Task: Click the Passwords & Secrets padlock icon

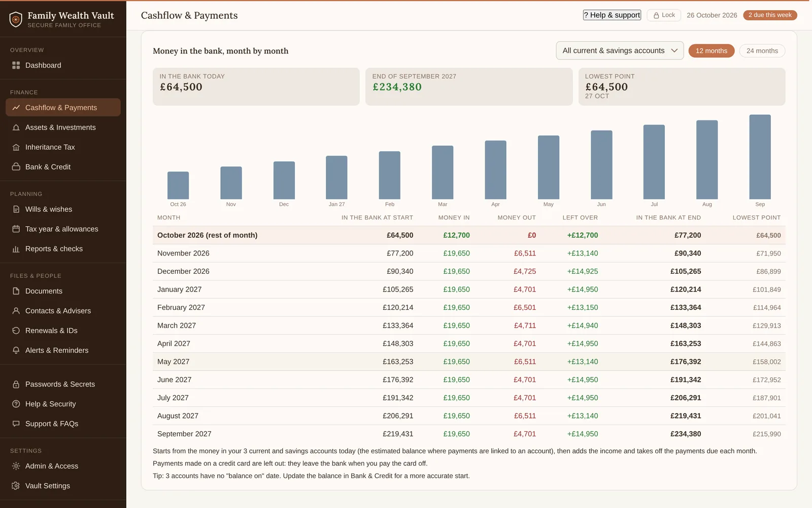Action: (16, 385)
